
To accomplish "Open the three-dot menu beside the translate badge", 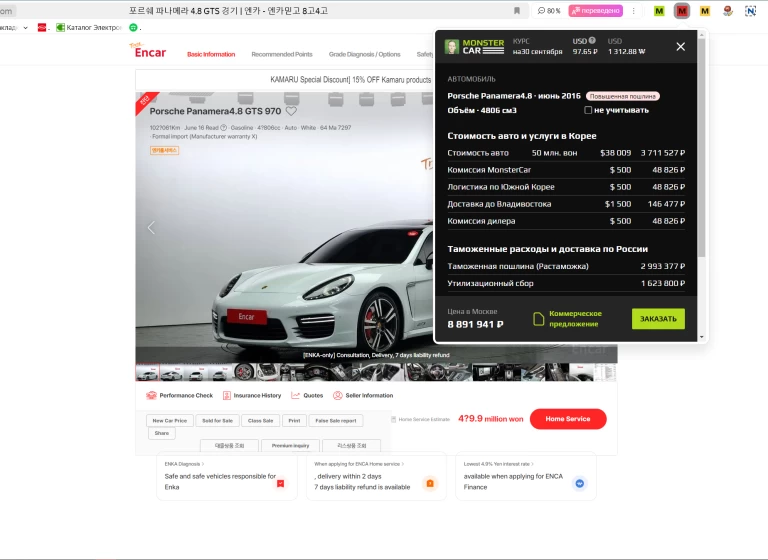I will [633, 11].
